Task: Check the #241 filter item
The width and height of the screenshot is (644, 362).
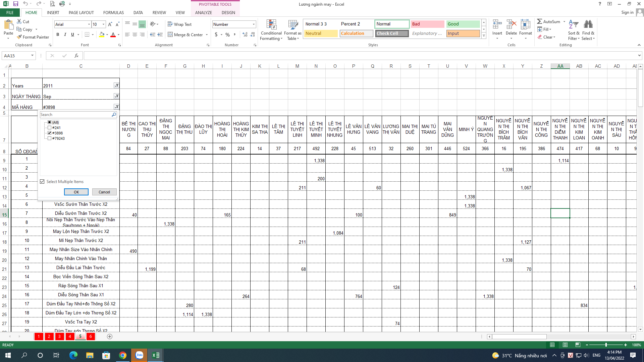Action: [x=50, y=128]
